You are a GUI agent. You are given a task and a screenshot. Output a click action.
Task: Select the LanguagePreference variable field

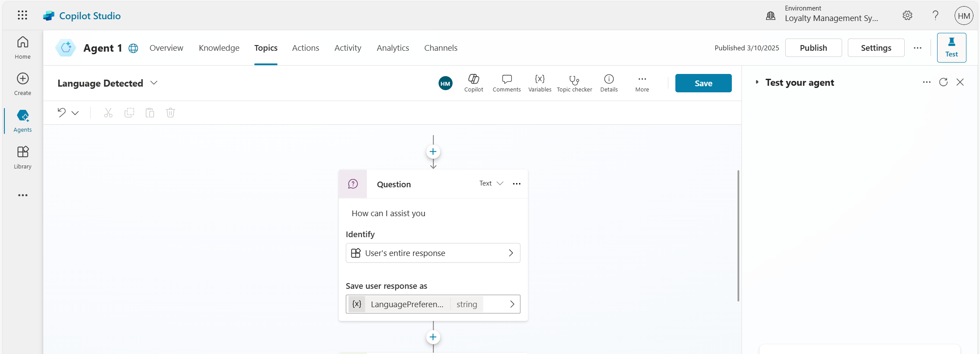(433, 304)
